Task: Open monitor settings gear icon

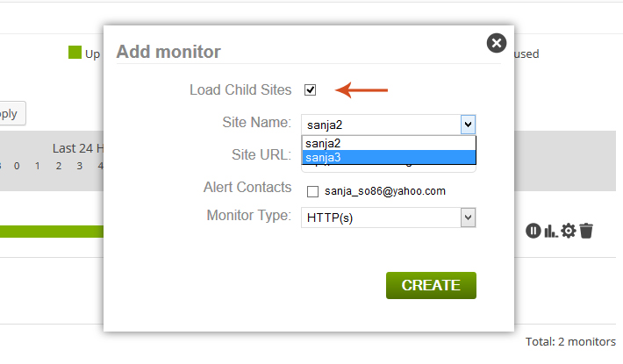Action: click(569, 231)
